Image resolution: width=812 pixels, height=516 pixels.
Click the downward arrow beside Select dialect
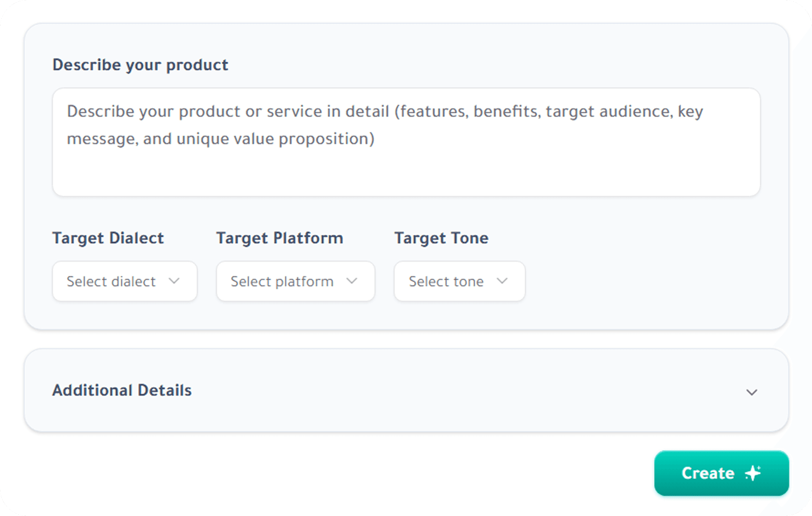tap(175, 281)
